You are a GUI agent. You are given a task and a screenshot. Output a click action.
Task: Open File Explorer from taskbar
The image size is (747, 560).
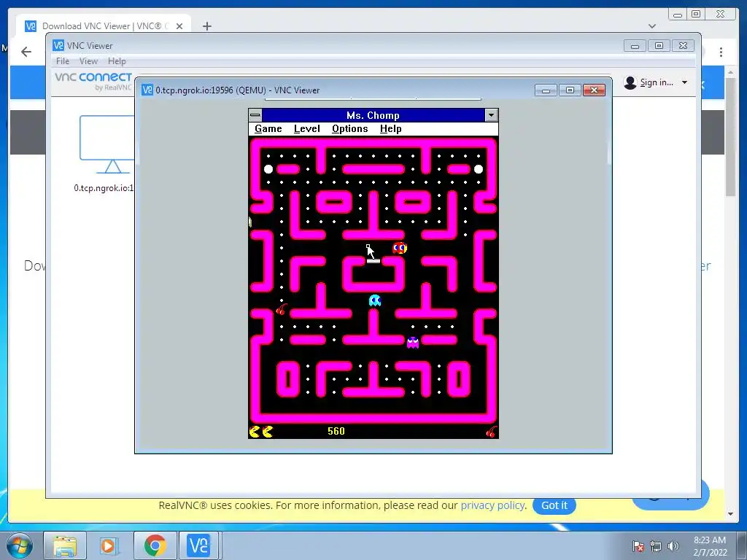65,545
